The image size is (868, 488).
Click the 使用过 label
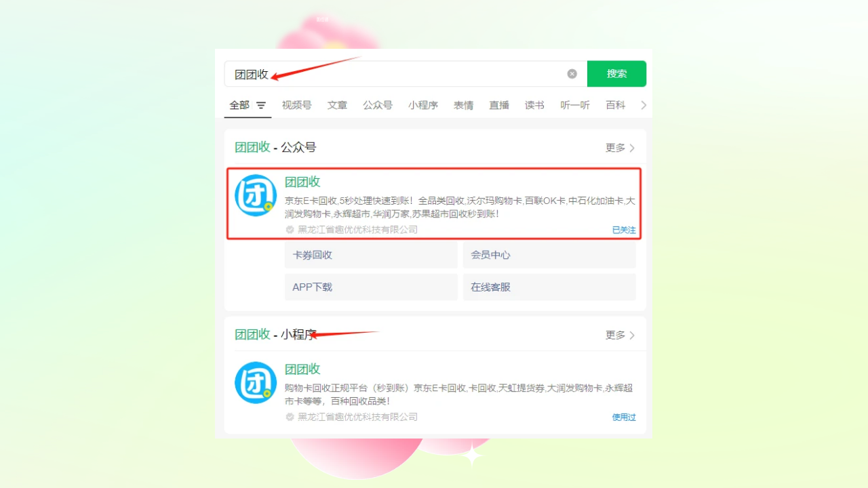click(624, 417)
